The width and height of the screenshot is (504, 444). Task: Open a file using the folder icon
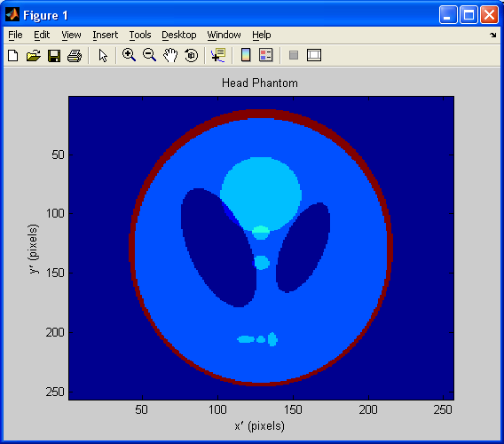(x=34, y=56)
